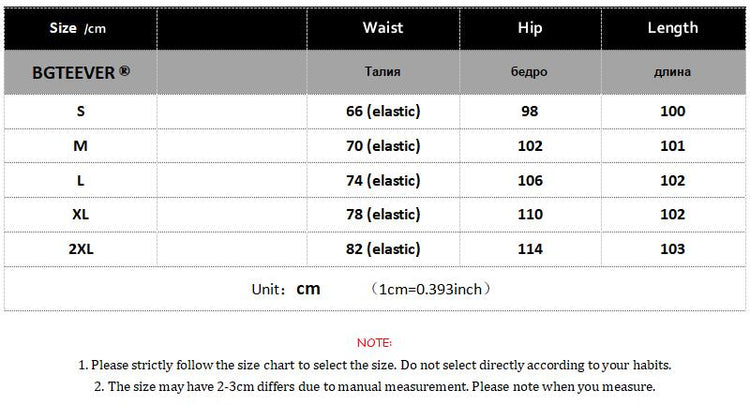This screenshot has height=405, width=750.
Task: Select the S size row label
Action: 80,111
